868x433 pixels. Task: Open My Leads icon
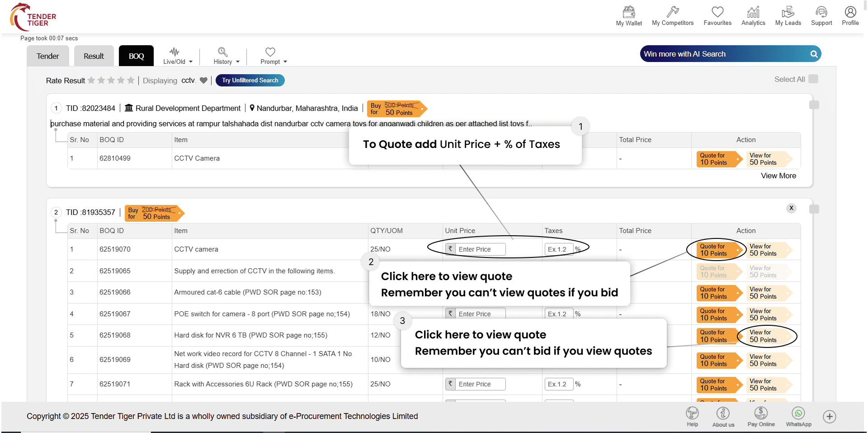tap(788, 12)
